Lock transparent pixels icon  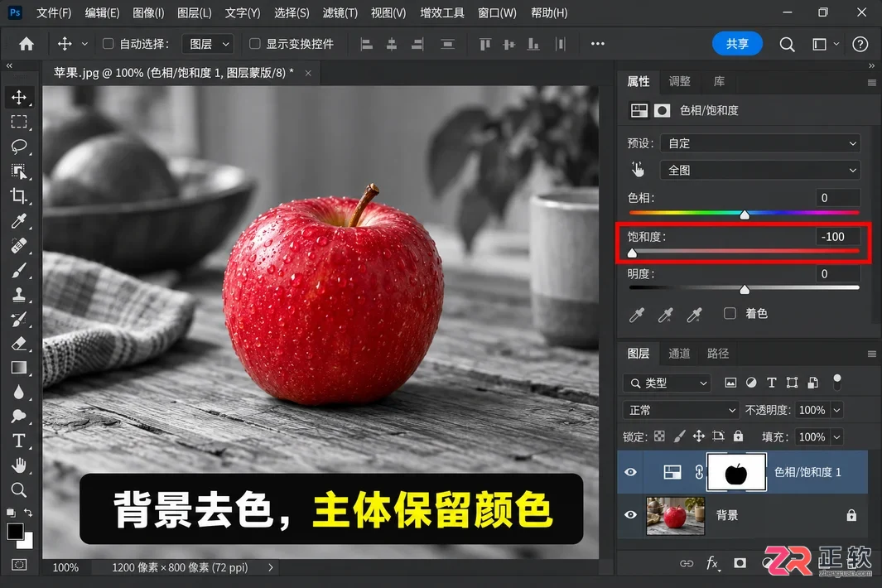tap(659, 436)
